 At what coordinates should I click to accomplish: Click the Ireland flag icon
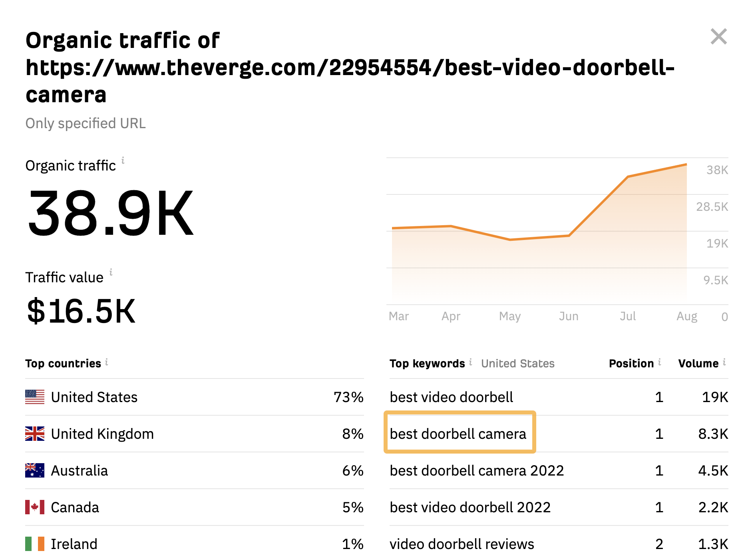click(x=34, y=544)
